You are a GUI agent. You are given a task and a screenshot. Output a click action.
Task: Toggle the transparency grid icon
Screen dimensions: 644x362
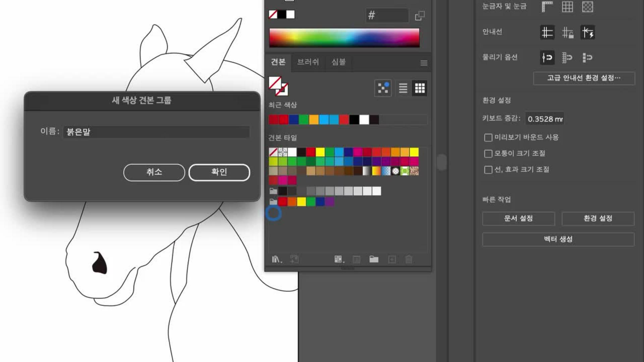587,7
